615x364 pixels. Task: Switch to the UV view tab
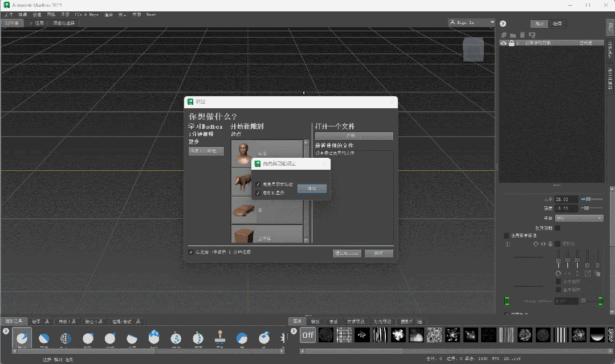[x=37, y=23]
